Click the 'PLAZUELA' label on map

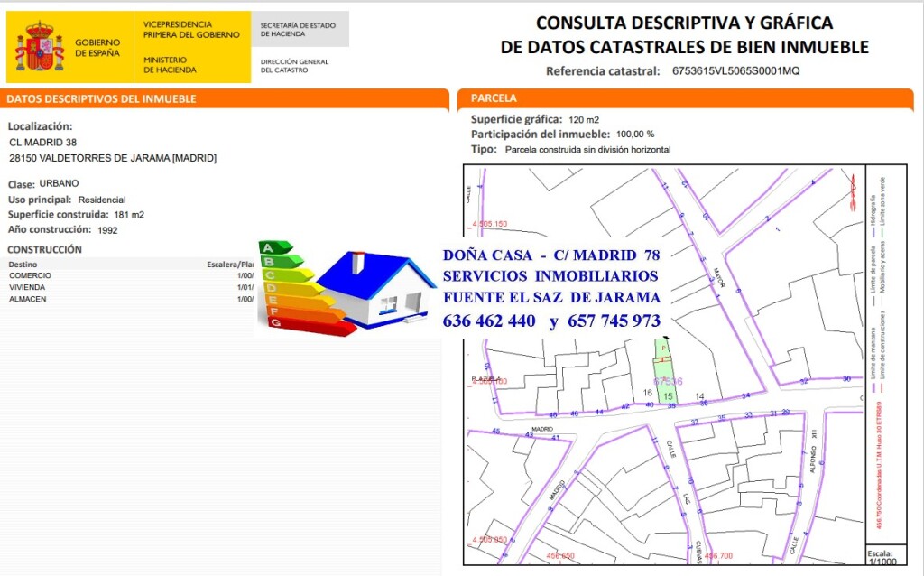(485, 378)
